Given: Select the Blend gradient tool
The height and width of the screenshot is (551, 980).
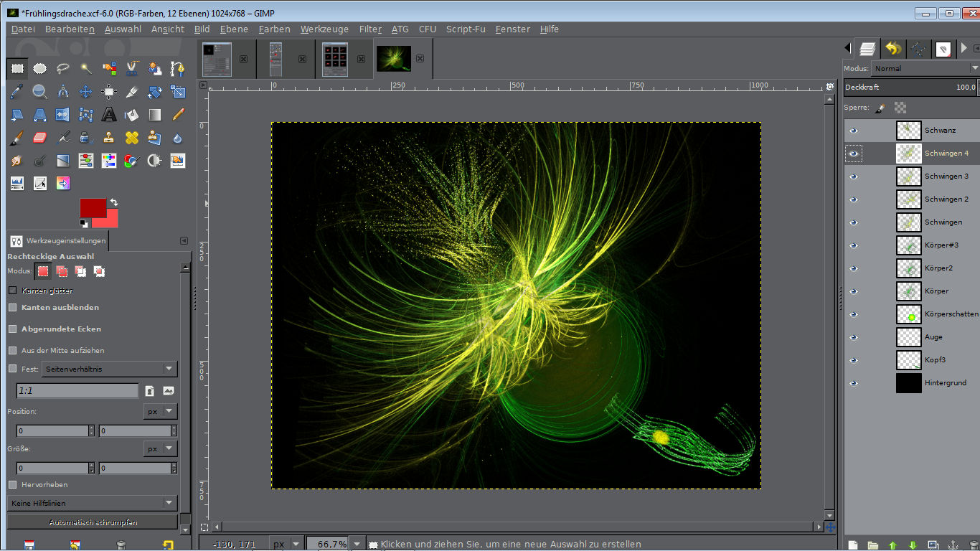Looking at the screenshot, I should coord(155,115).
